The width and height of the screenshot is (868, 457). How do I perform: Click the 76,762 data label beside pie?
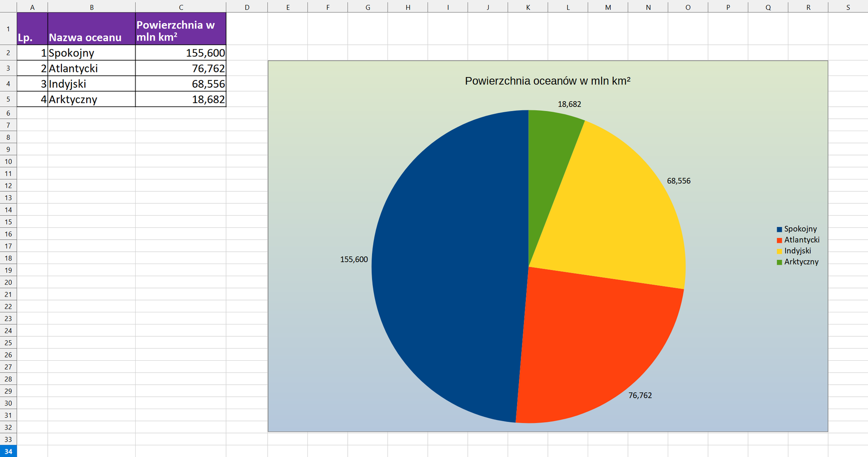pos(640,396)
